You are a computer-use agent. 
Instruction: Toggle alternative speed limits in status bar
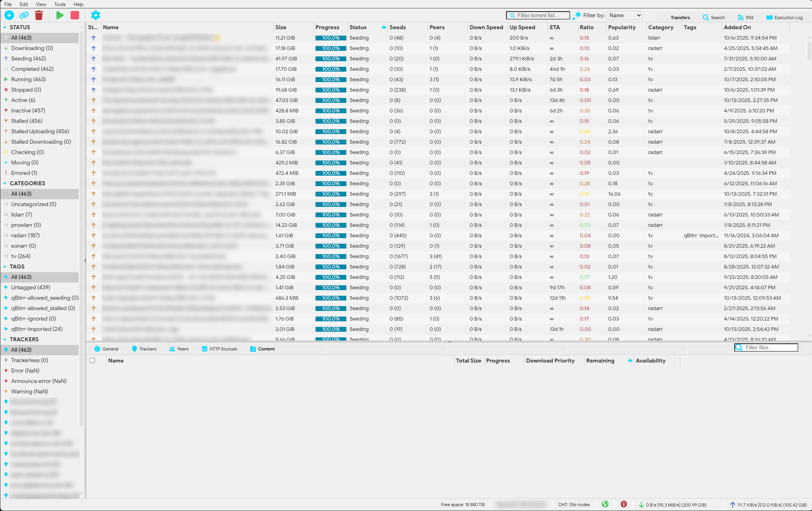[x=624, y=505]
